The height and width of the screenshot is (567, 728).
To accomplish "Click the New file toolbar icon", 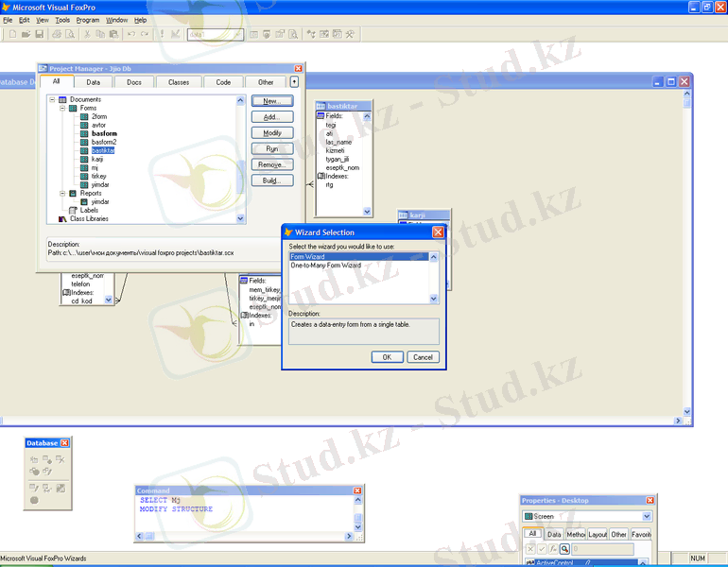I will point(12,34).
